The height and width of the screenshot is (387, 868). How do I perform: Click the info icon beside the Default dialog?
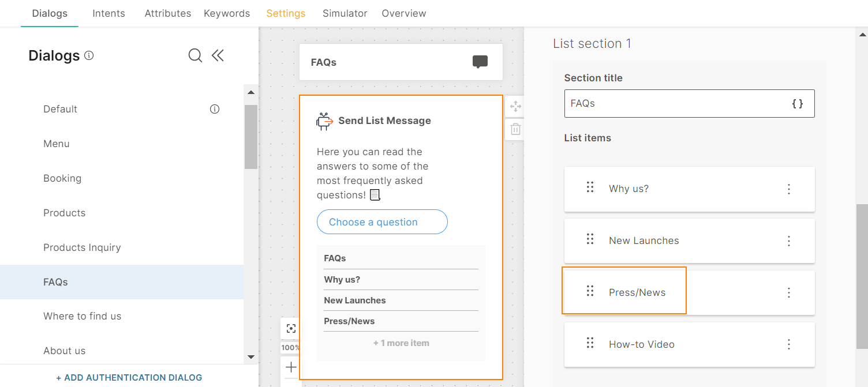[214, 109]
